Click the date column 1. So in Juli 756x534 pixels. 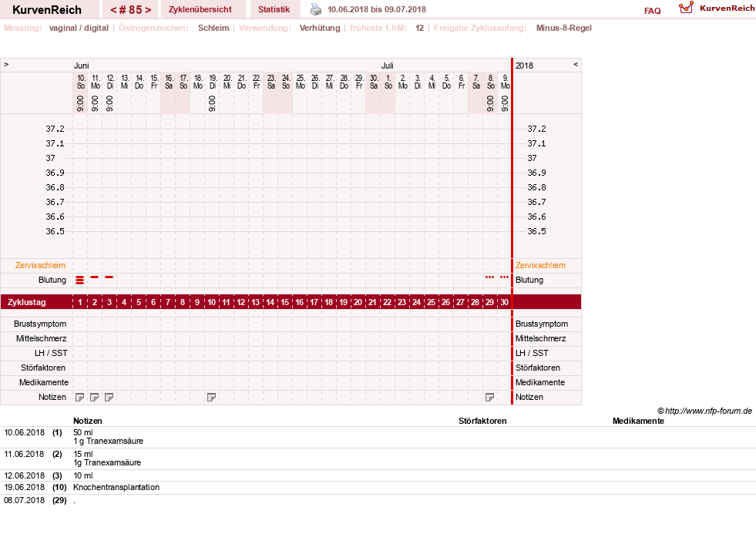388,82
